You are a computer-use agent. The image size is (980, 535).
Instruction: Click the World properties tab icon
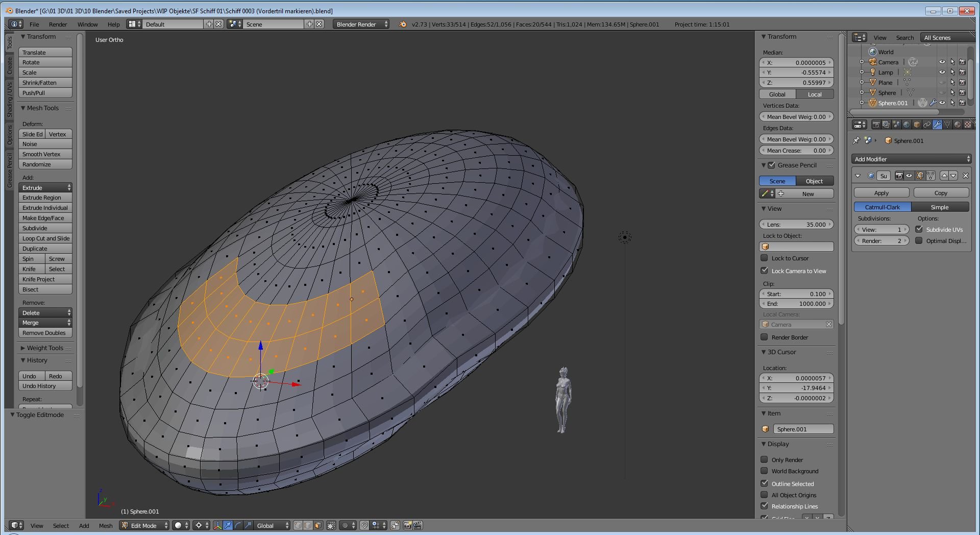pyautogui.click(x=906, y=125)
